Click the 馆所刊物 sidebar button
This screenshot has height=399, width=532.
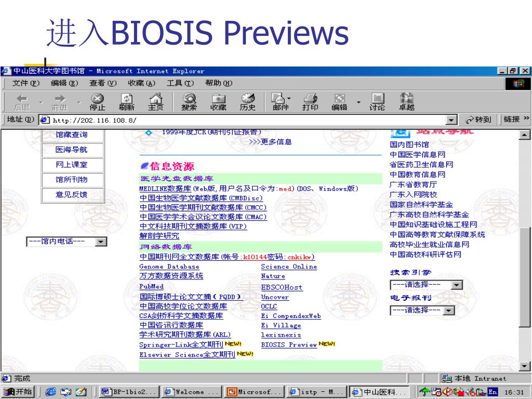tap(72, 179)
